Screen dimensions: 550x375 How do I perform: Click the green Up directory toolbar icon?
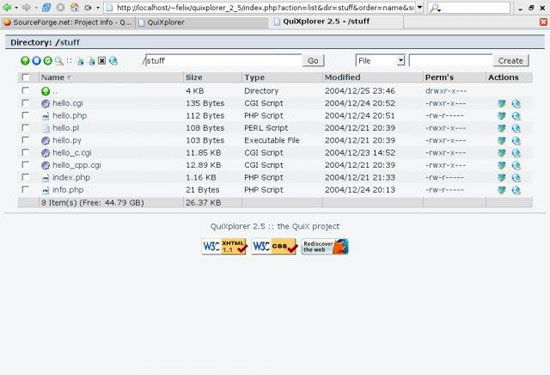pyautogui.click(x=25, y=61)
